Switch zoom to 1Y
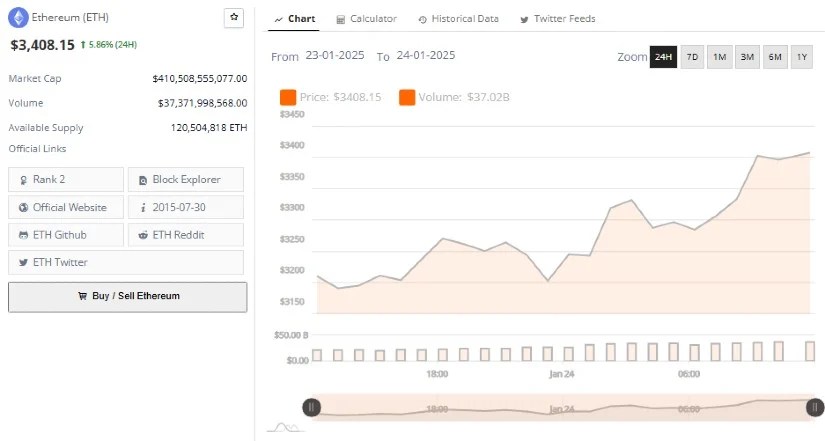Viewport: 825px width, 441px height. 802,57
